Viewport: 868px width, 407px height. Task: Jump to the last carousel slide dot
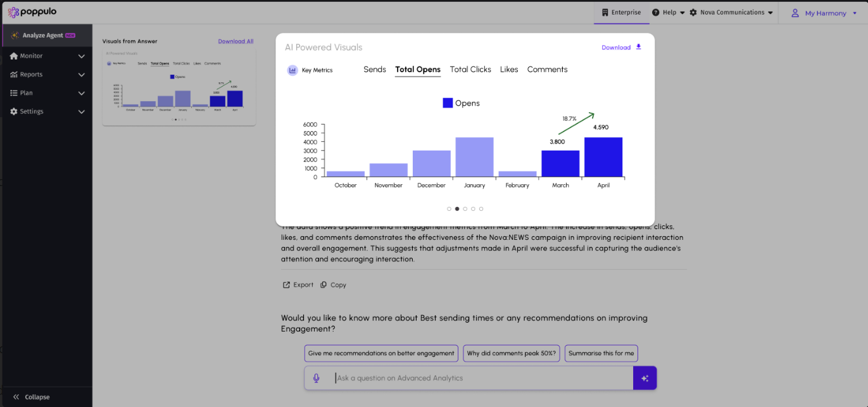coord(481,209)
